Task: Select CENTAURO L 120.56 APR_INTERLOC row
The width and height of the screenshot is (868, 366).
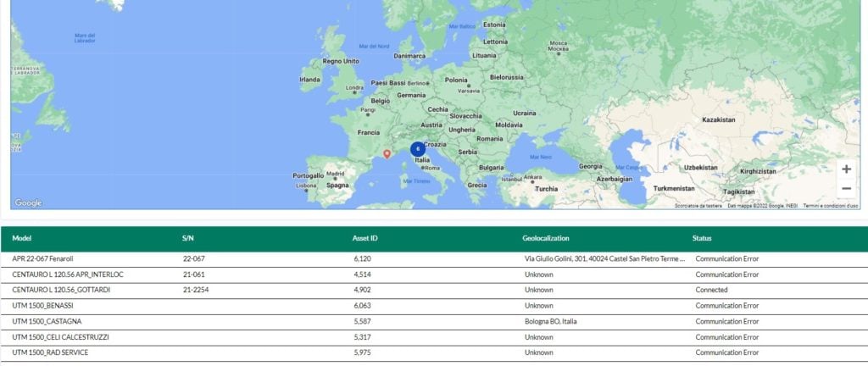Action: pos(434,274)
